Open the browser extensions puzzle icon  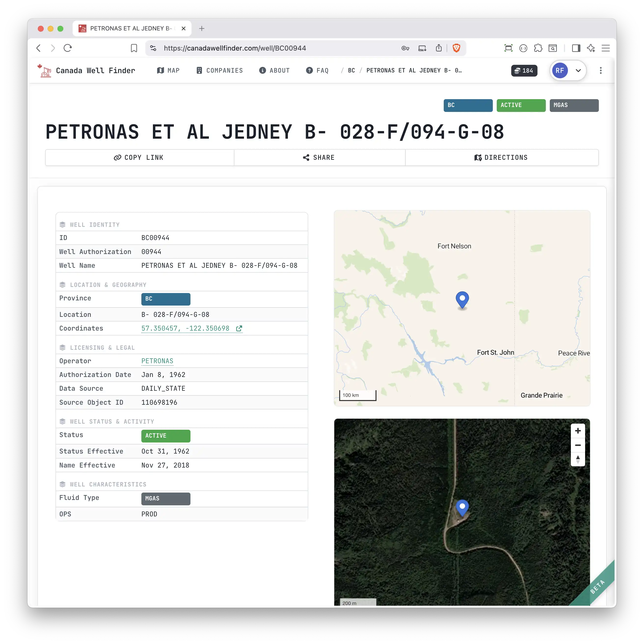(538, 48)
